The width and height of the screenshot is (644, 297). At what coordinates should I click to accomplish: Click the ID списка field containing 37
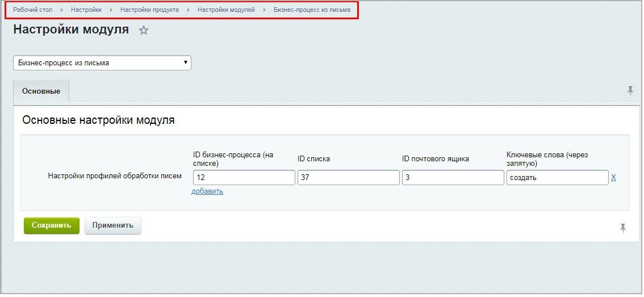[x=348, y=178]
